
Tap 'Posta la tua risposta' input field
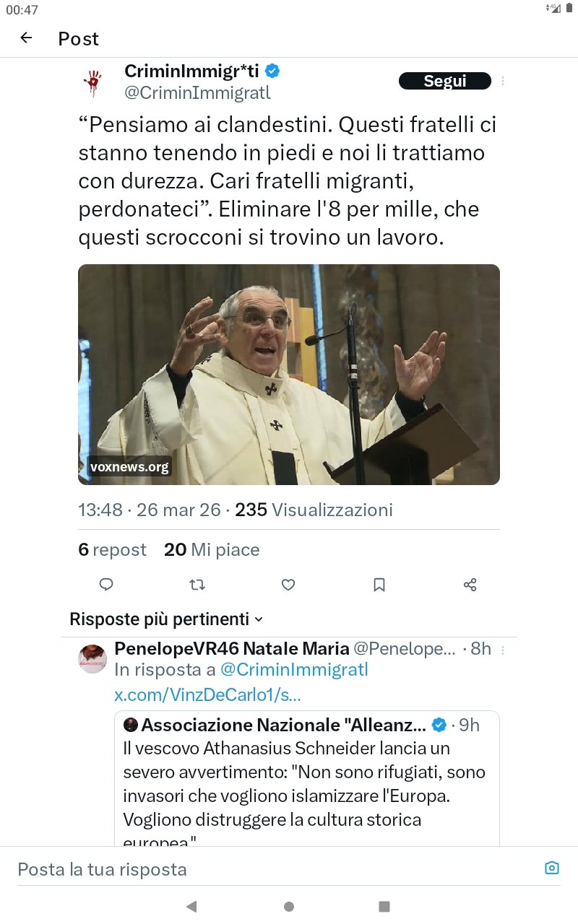275,868
